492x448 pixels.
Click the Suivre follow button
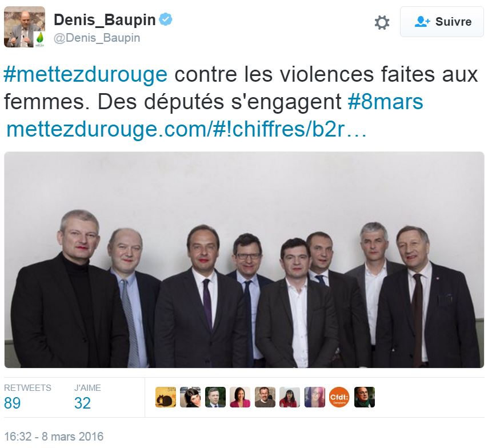click(x=442, y=22)
